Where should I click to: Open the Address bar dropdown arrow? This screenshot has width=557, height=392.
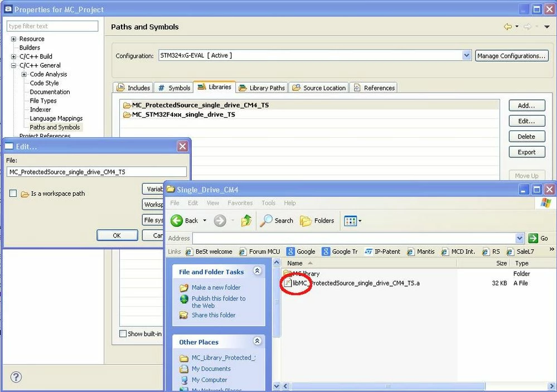tap(520, 238)
